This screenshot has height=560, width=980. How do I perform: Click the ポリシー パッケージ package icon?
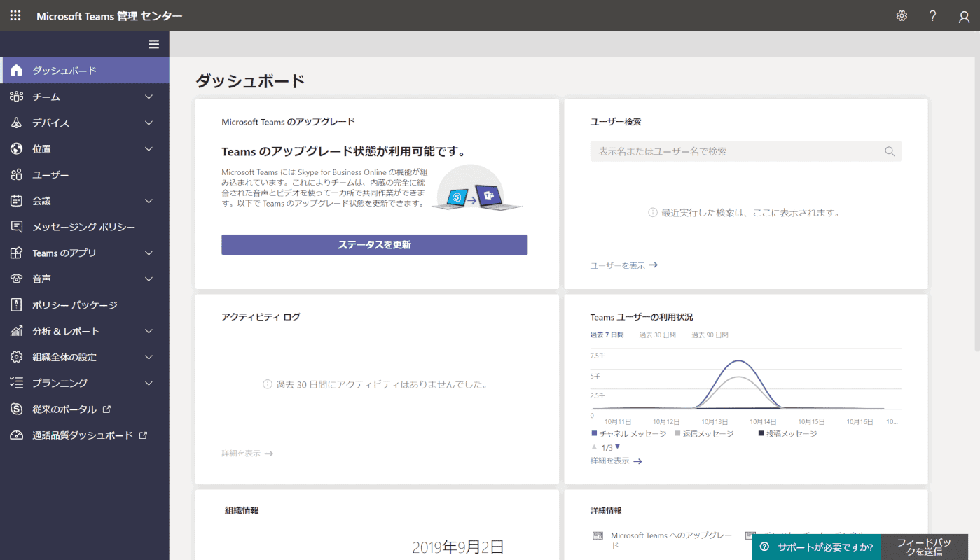tap(17, 305)
